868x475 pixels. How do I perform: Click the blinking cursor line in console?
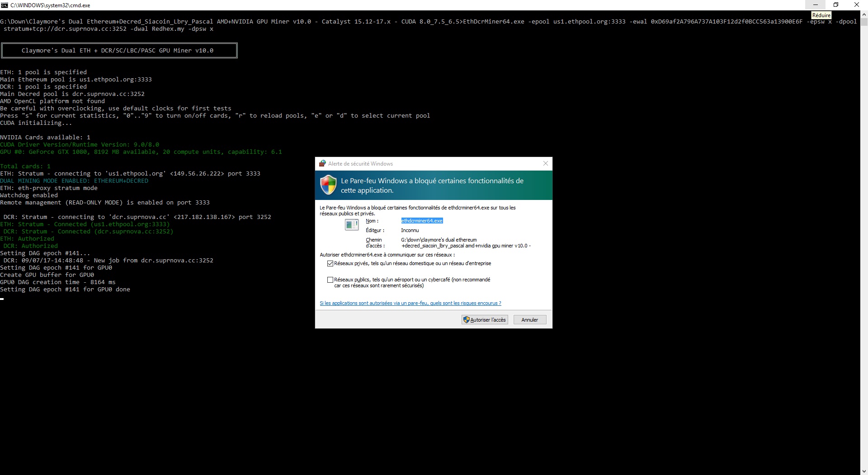click(2, 299)
